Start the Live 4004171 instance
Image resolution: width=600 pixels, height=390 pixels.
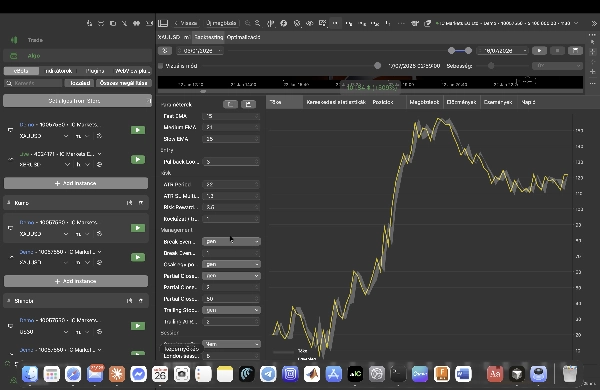click(x=138, y=159)
